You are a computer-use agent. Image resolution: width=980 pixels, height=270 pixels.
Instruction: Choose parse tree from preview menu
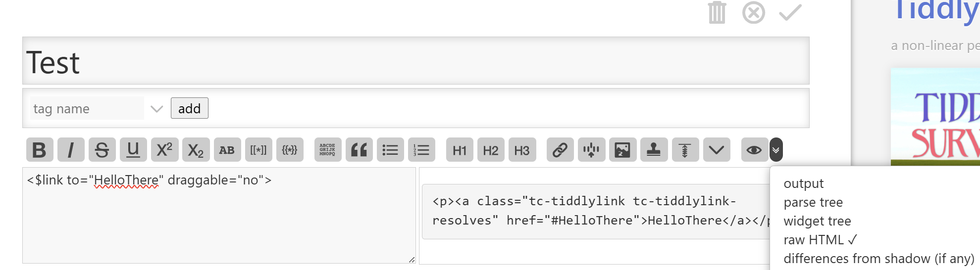pos(813,202)
